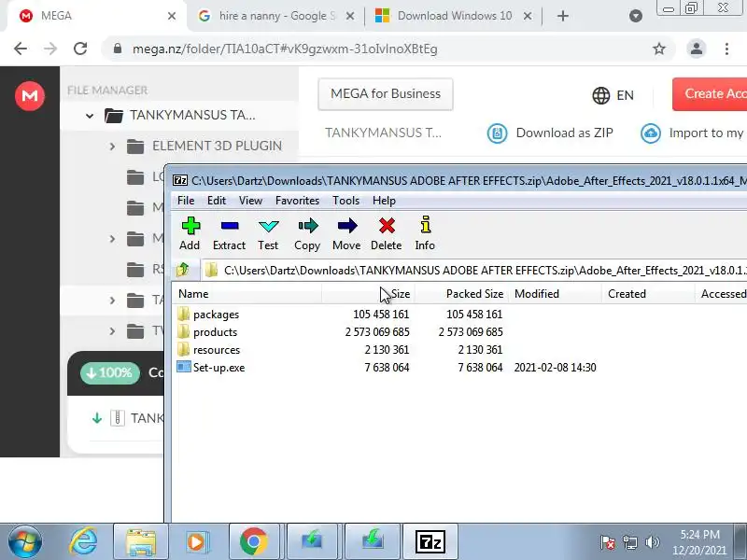Click the Chrome address bar URL

pos(285,49)
